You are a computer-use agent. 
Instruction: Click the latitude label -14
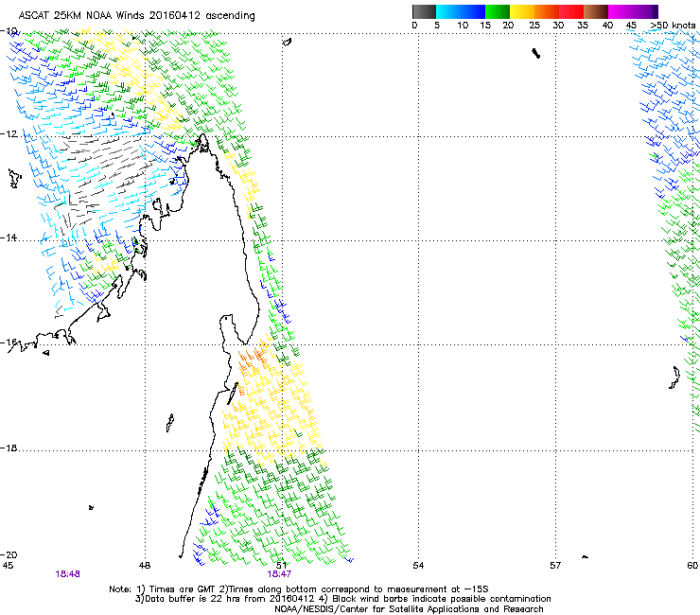tap(9, 237)
